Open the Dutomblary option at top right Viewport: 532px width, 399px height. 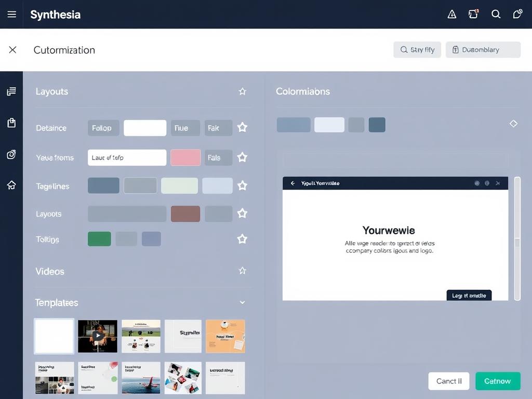tap(483, 49)
